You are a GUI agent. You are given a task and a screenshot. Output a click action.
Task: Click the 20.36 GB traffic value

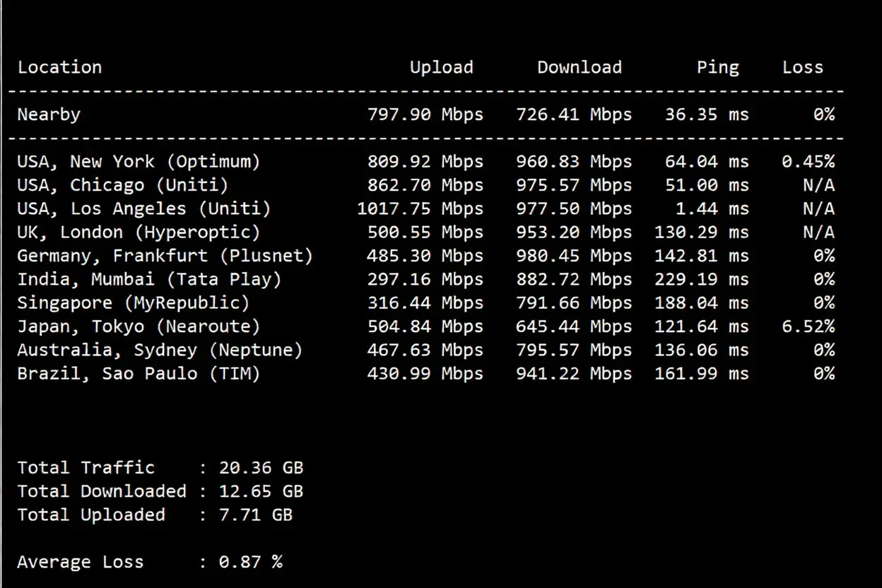point(261,468)
